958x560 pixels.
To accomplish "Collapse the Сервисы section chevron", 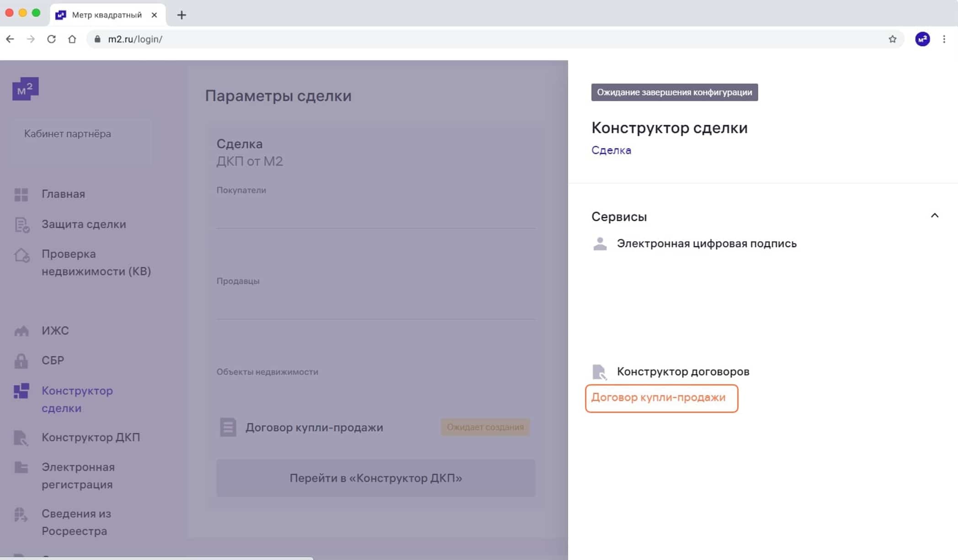I will pos(935,216).
